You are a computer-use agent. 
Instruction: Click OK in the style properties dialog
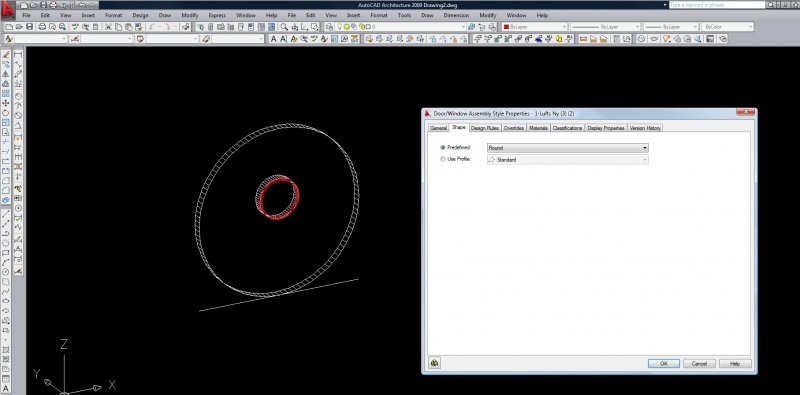pos(664,363)
